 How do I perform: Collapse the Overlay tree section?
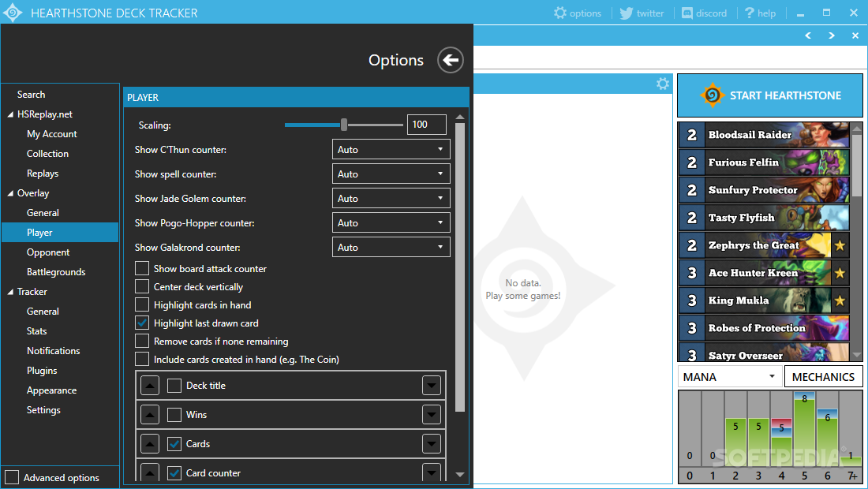[x=10, y=193]
